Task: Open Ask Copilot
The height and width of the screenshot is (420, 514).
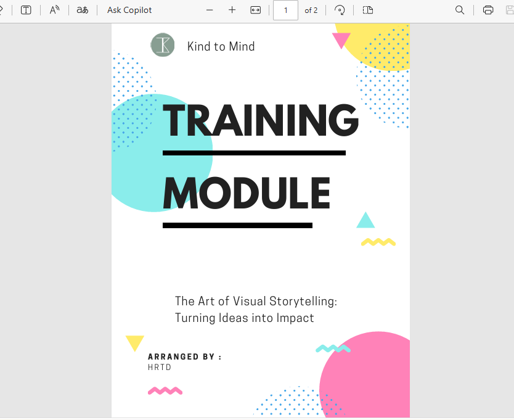Action: coord(129,10)
